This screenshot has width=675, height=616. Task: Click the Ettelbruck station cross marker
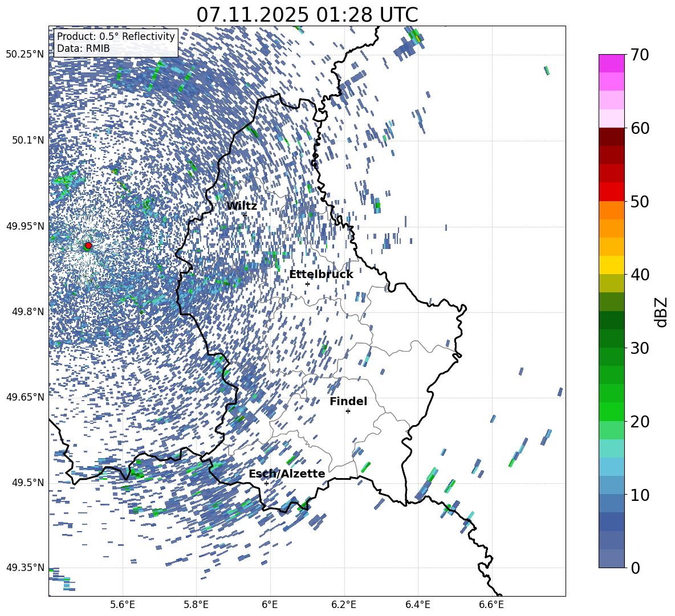[307, 284]
